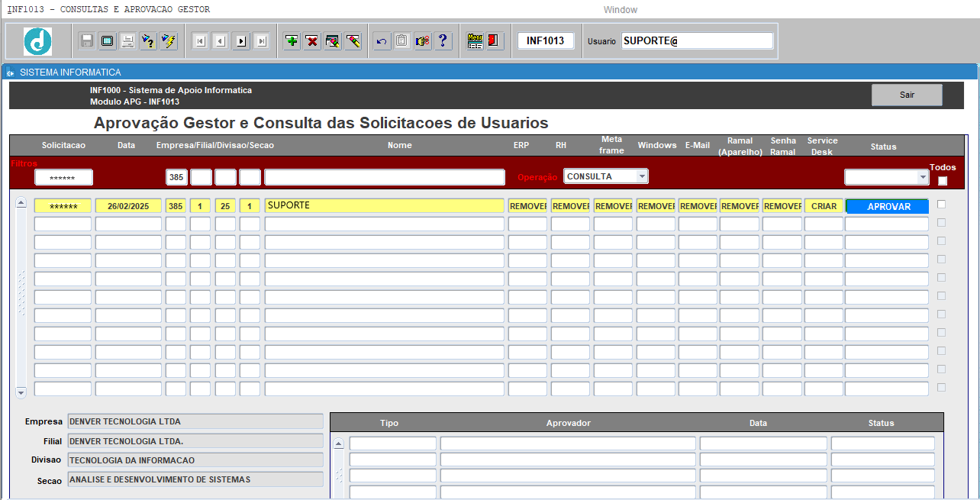Image resolution: width=980 pixels, height=500 pixels.
Task: Click the teal d company logo
Action: (x=37, y=41)
